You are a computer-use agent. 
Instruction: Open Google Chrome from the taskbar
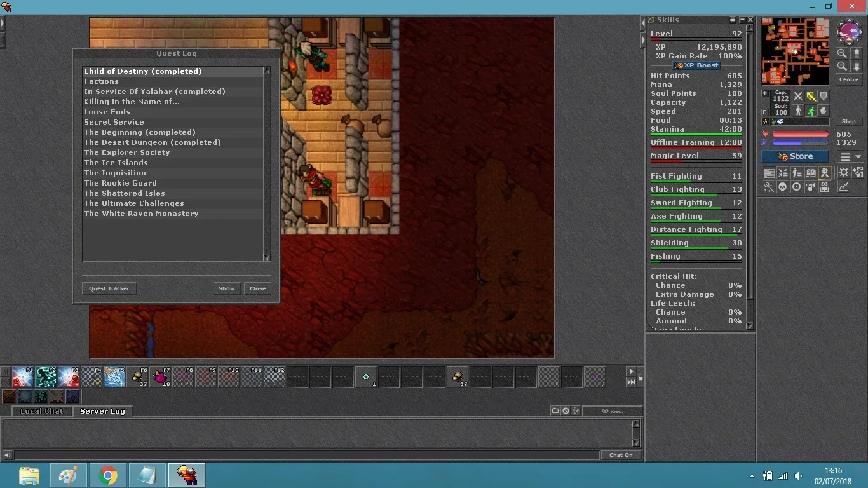[x=108, y=475]
